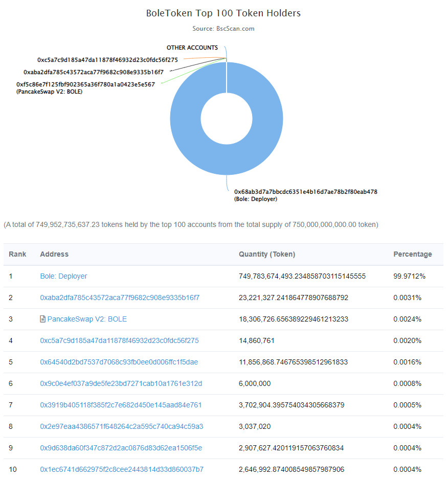Click quantity 2,907,627.420119157063760834
448x480 pixels.
[x=291, y=448]
